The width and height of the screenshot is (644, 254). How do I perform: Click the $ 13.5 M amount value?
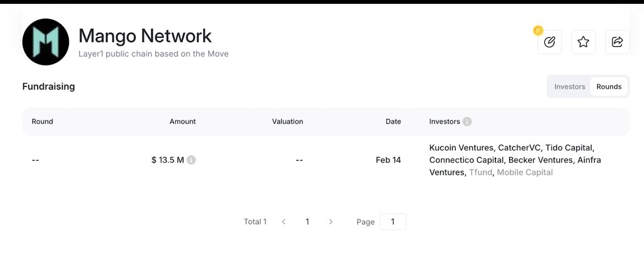click(167, 160)
